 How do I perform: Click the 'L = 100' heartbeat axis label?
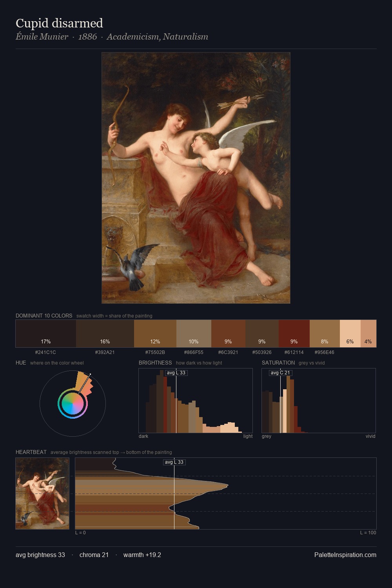tap(368, 533)
